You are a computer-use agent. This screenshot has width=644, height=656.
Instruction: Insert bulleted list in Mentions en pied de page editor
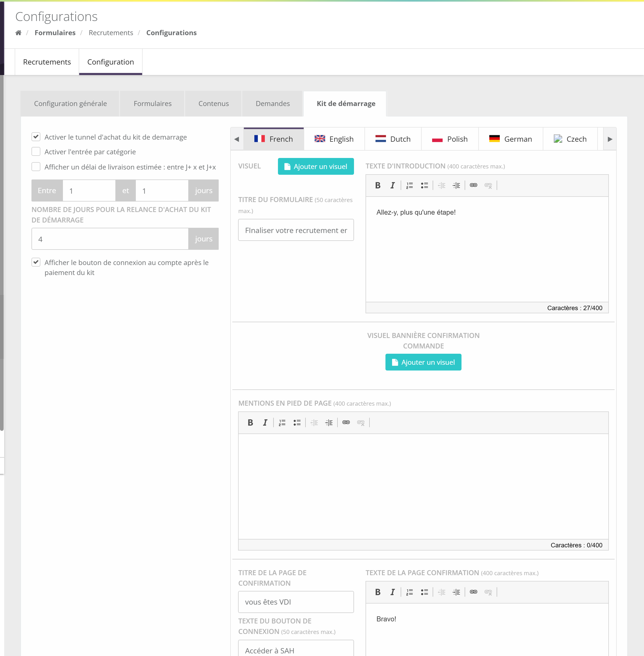pyautogui.click(x=297, y=422)
